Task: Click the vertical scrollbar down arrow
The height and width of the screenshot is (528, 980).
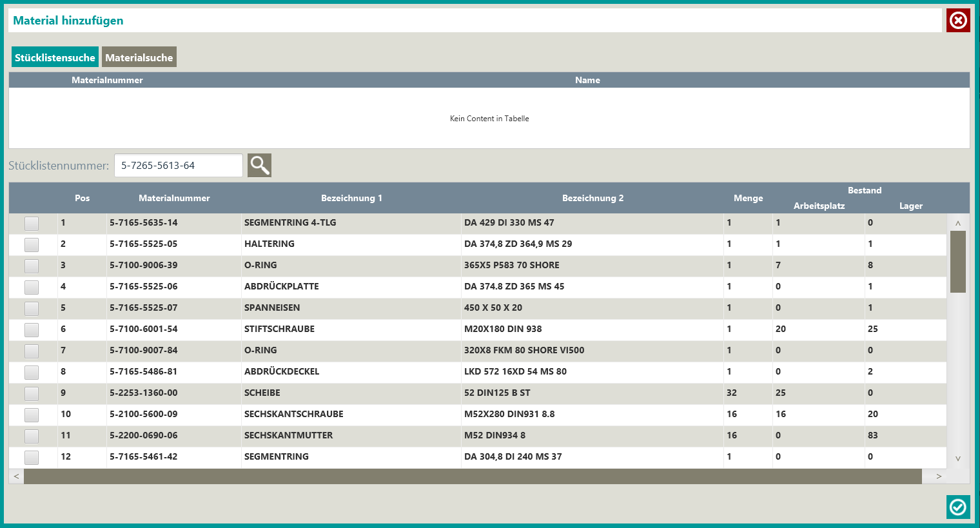Action: pos(958,459)
